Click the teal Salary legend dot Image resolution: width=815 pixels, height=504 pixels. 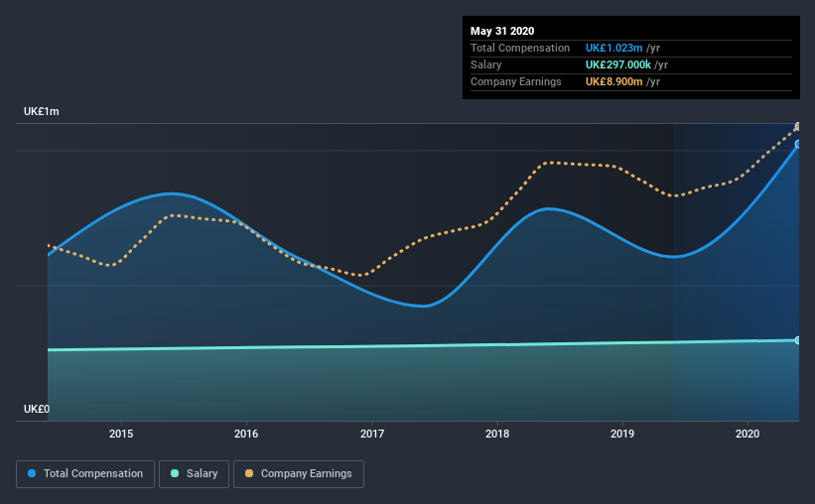coord(175,473)
